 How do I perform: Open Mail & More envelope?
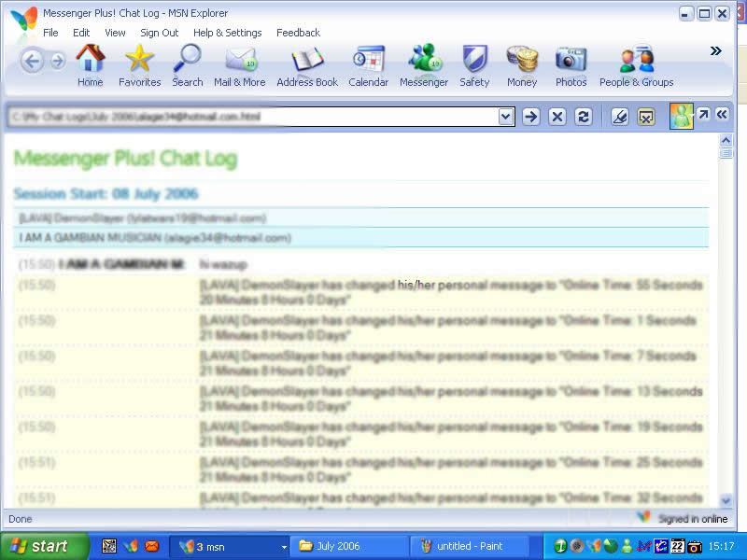[240, 64]
